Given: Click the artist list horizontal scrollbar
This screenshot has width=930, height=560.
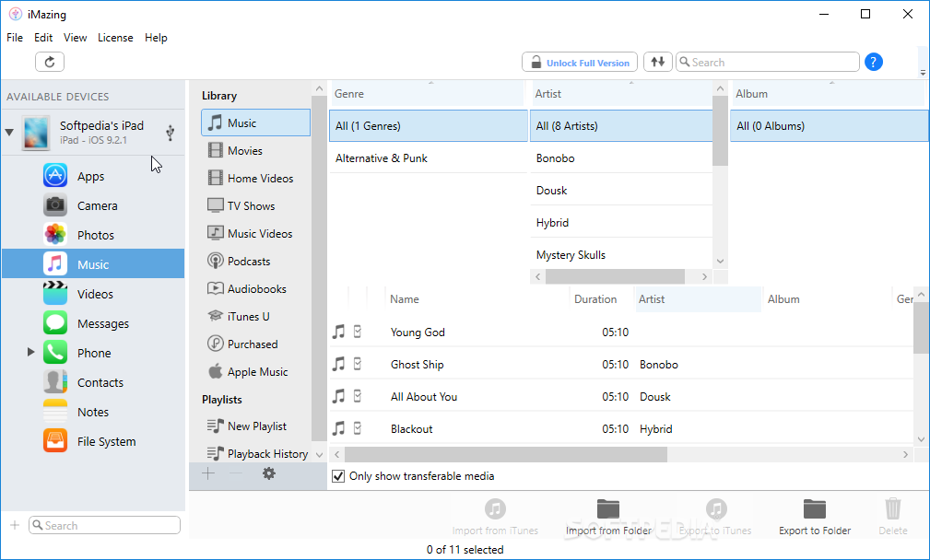Looking at the screenshot, I should click(615, 276).
